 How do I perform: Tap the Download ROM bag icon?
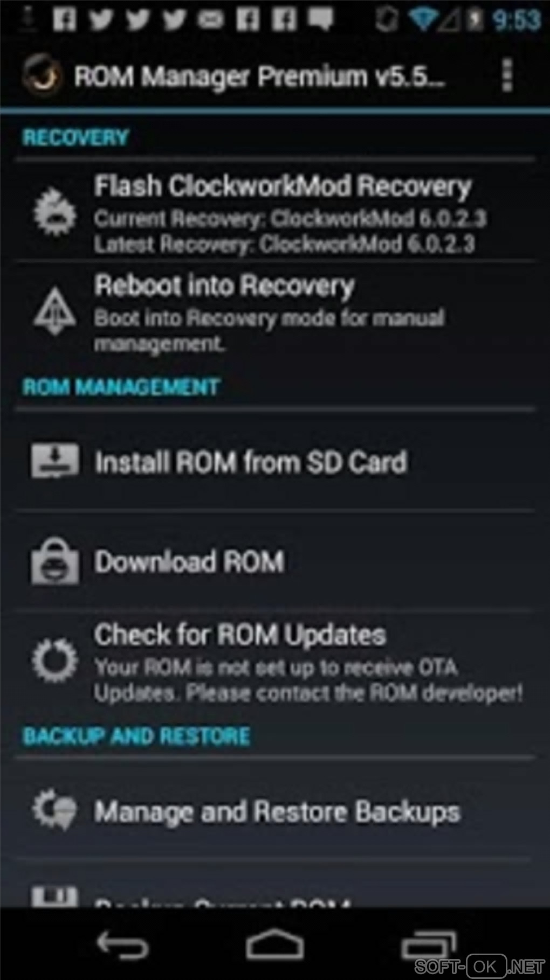[x=54, y=561]
